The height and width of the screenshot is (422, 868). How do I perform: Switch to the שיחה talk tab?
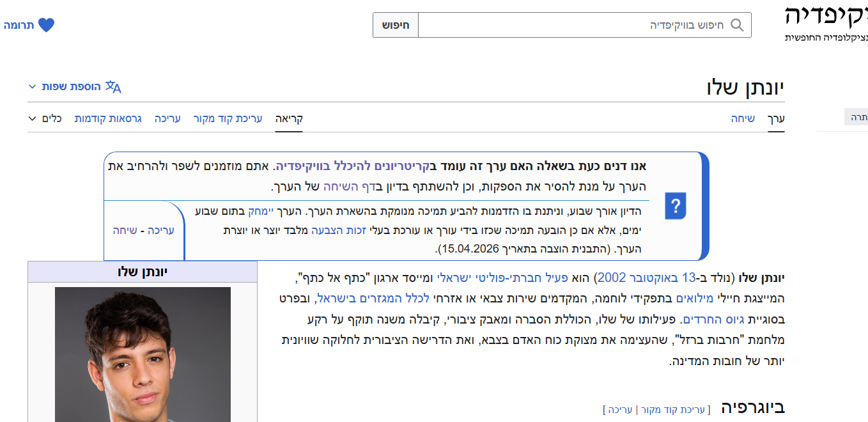[743, 118]
